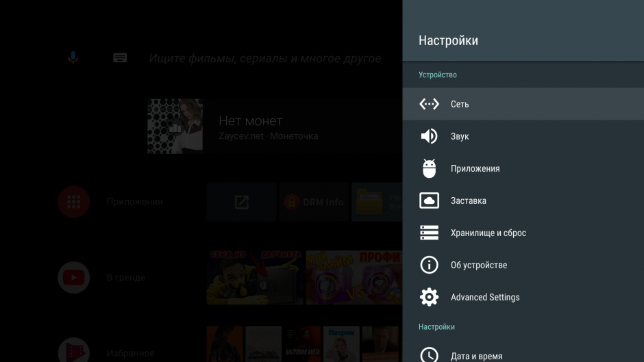This screenshot has height=362, width=644.
Task: Open Advanced Settings label
Action: pos(485,297)
